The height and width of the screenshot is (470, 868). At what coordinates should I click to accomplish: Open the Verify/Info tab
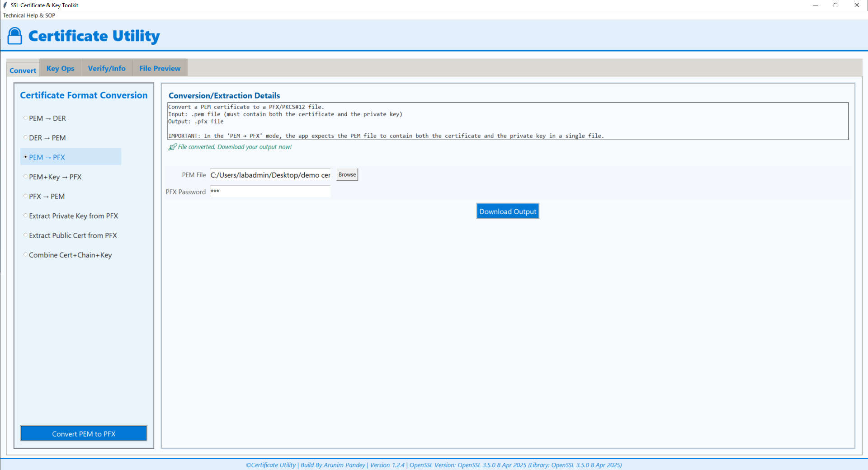(106, 68)
